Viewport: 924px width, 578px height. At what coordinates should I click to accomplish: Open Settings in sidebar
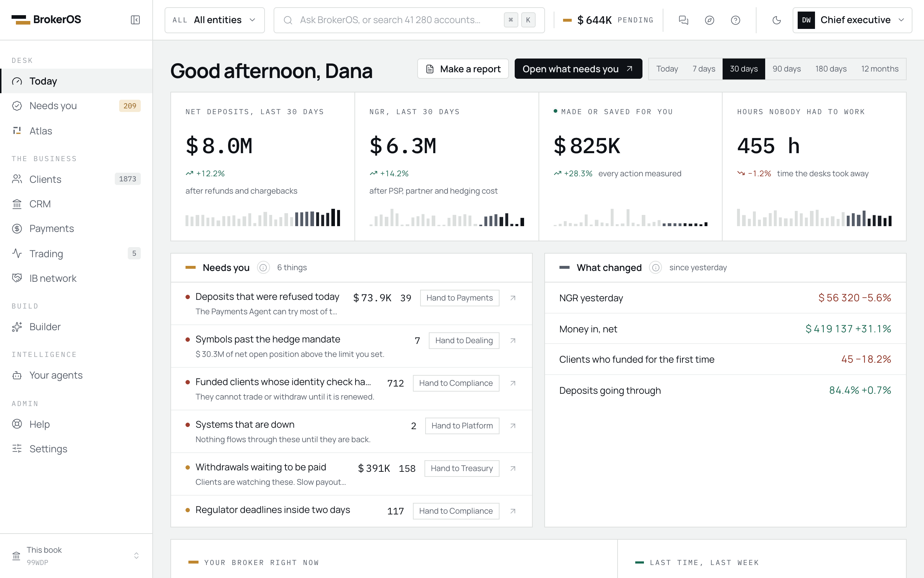coord(77,449)
